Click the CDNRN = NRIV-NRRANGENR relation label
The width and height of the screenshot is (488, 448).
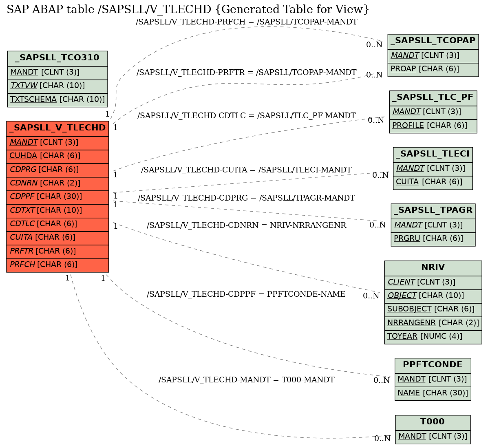(x=247, y=225)
